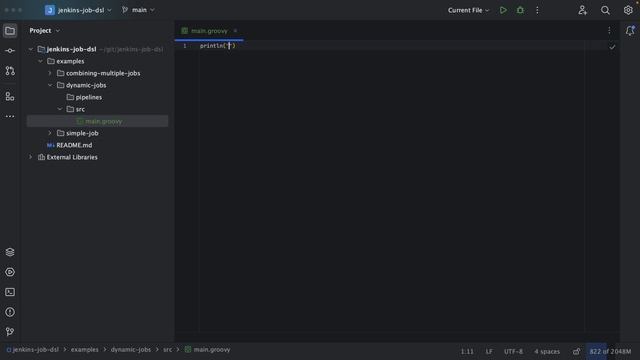This screenshot has height=360, width=640.
Task: Open the Code With Me add-user icon
Action: (582, 10)
